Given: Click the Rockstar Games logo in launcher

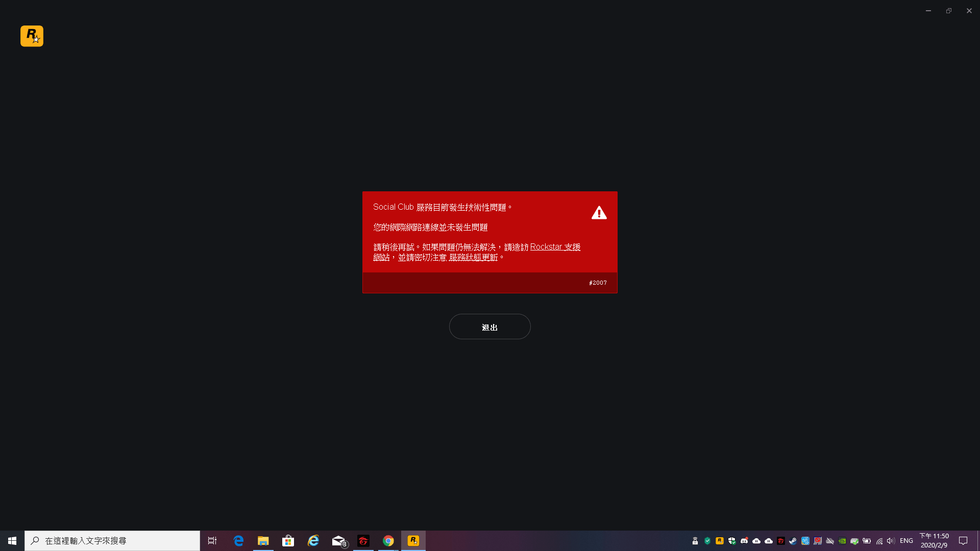Looking at the screenshot, I should coord(32,36).
